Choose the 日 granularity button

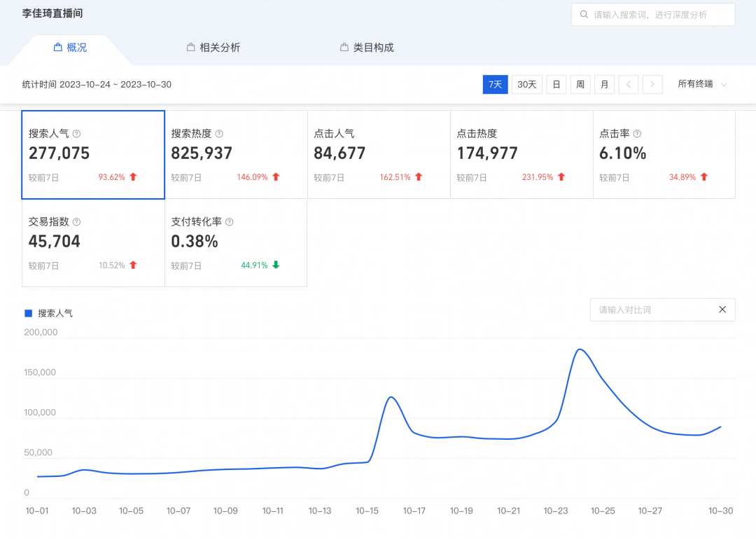[556, 85]
